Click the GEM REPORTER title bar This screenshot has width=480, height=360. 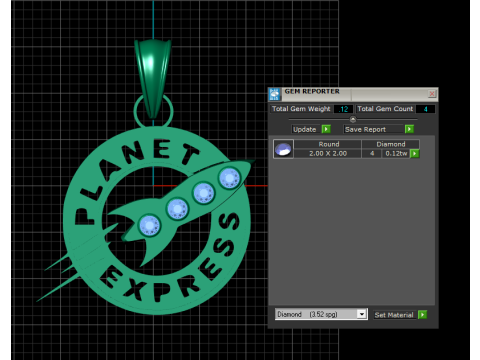tap(353, 94)
